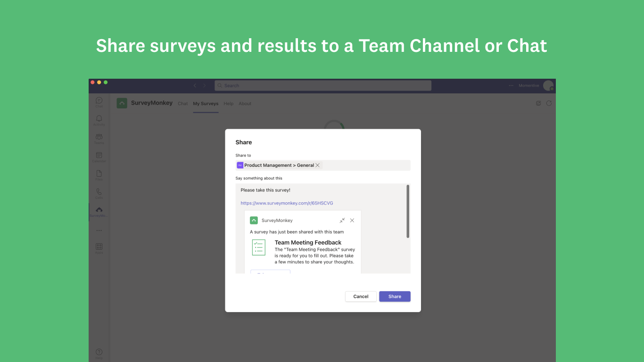
Task: Open the About tab
Action: click(x=245, y=104)
